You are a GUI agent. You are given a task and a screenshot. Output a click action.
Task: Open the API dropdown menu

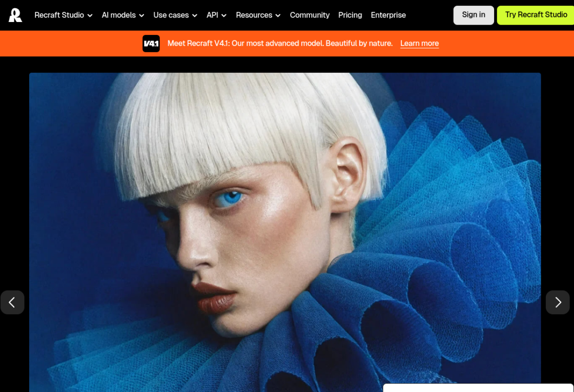tap(217, 15)
